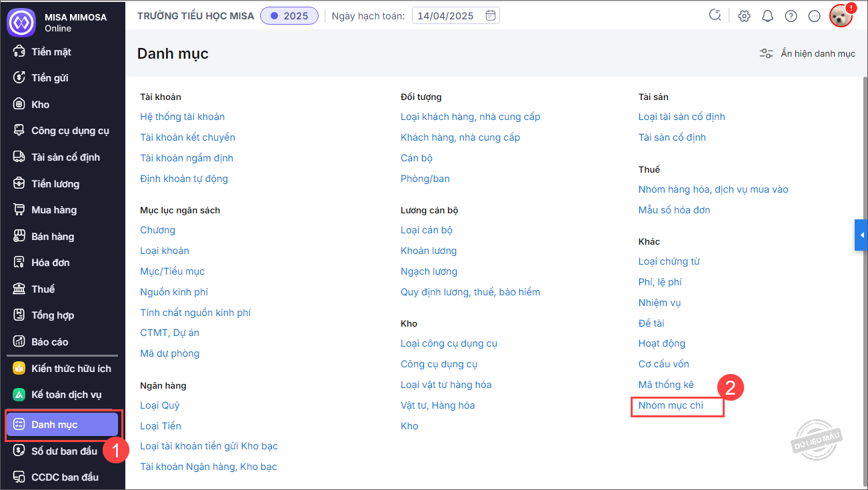Click the user avatar profile picture
The width and height of the screenshot is (868, 490).
click(x=841, y=16)
